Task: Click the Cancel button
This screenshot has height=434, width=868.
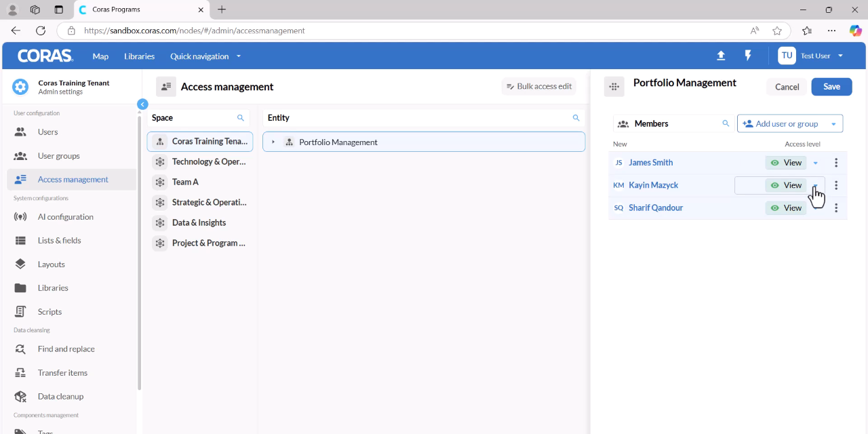Action: click(787, 87)
